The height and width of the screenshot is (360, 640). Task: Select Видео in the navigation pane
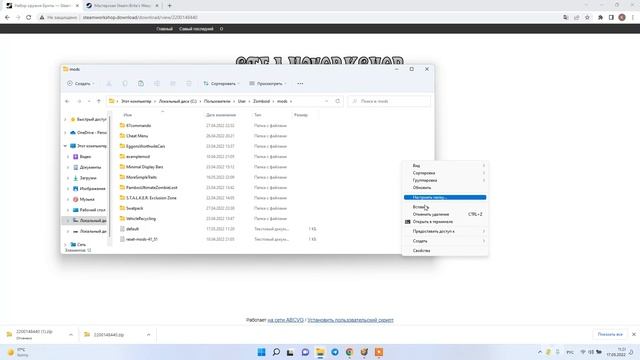tap(85, 157)
